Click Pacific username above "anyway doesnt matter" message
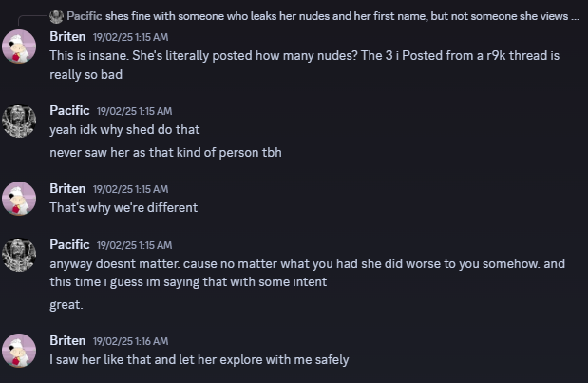Viewport: 588px width, 383px height. (69, 244)
